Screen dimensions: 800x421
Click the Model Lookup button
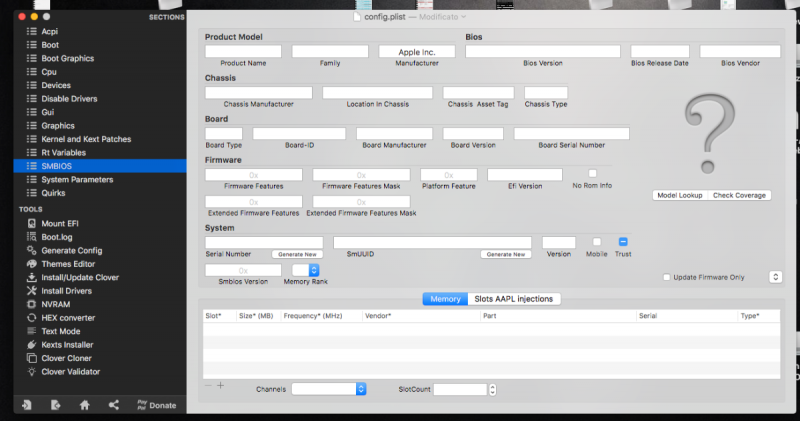(680, 195)
